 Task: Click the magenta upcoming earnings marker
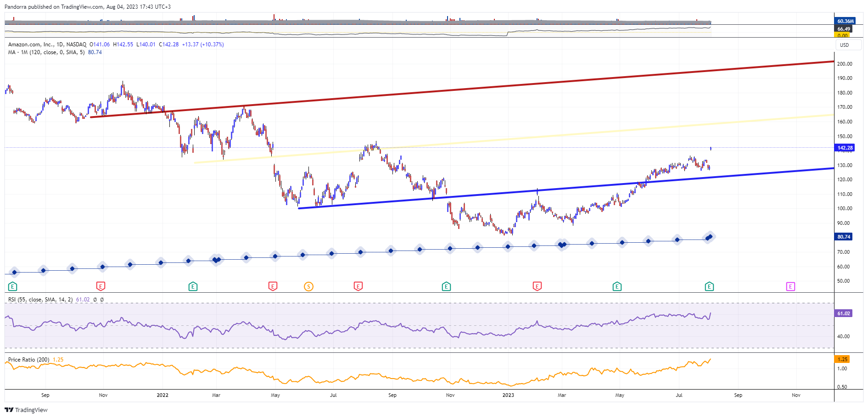[790, 287]
